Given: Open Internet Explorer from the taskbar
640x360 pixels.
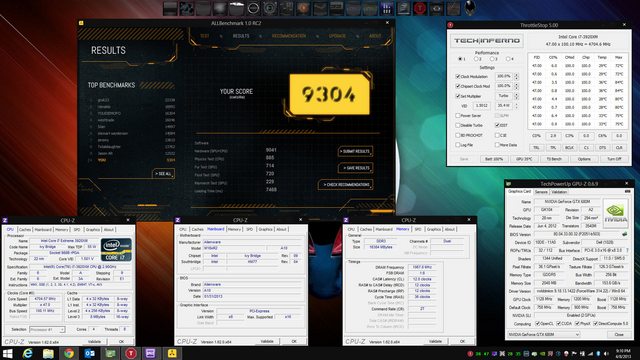Looking at the screenshot, I should (28, 353).
